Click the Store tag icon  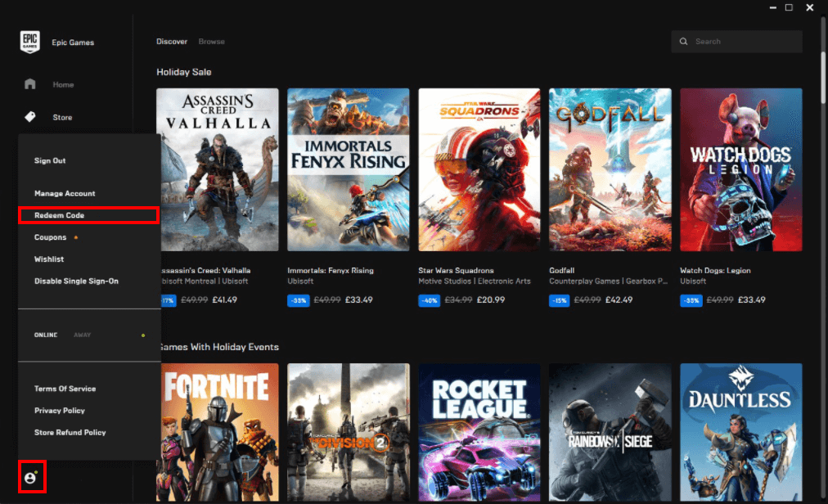point(30,117)
